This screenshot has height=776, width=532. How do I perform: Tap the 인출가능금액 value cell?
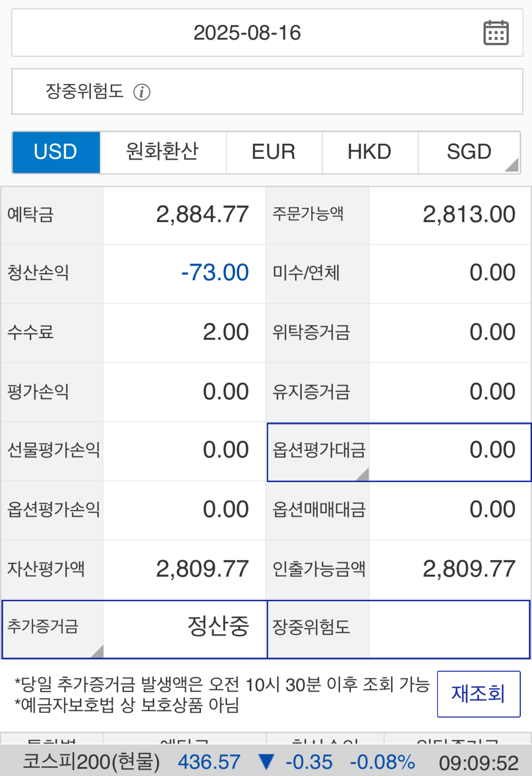click(469, 569)
